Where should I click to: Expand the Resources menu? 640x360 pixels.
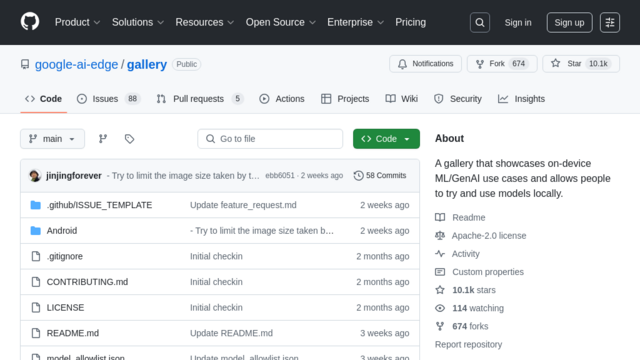click(205, 22)
